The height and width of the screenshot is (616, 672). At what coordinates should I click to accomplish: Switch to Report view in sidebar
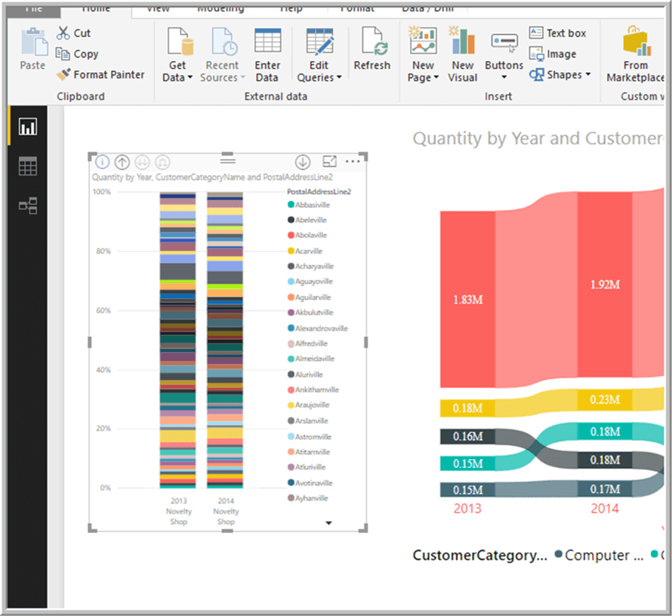[28, 127]
